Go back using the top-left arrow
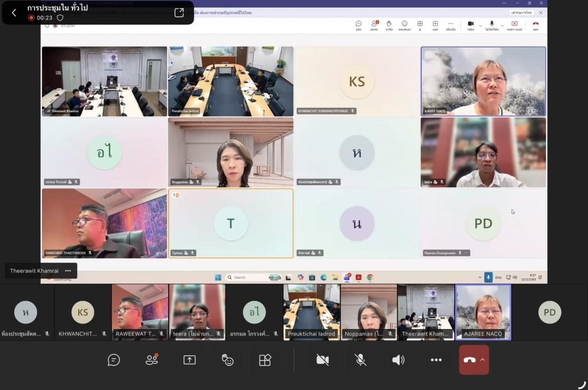Image resolution: width=588 pixels, height=390 pixels. [x=14, y=13]
